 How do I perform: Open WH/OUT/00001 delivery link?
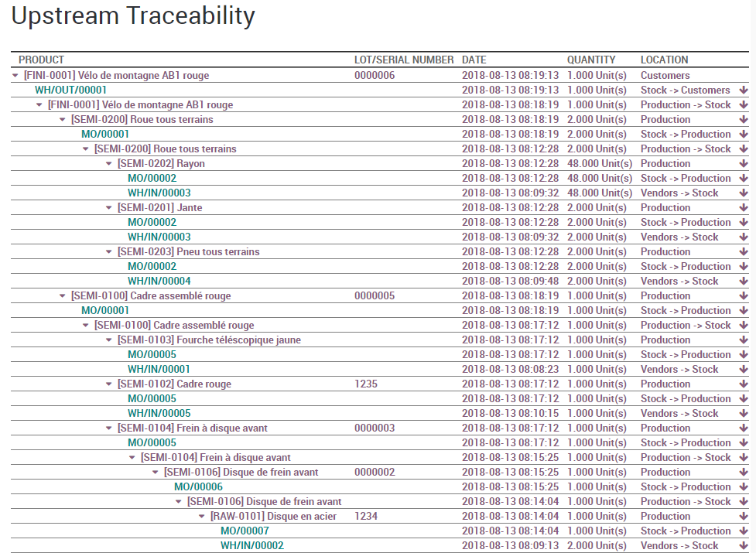point(71,90)
